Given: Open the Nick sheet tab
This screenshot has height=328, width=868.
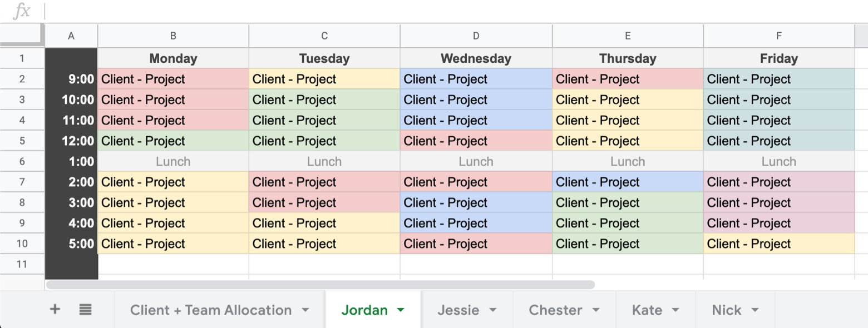Looking at the screenshot, I should (x=727, y=310).
